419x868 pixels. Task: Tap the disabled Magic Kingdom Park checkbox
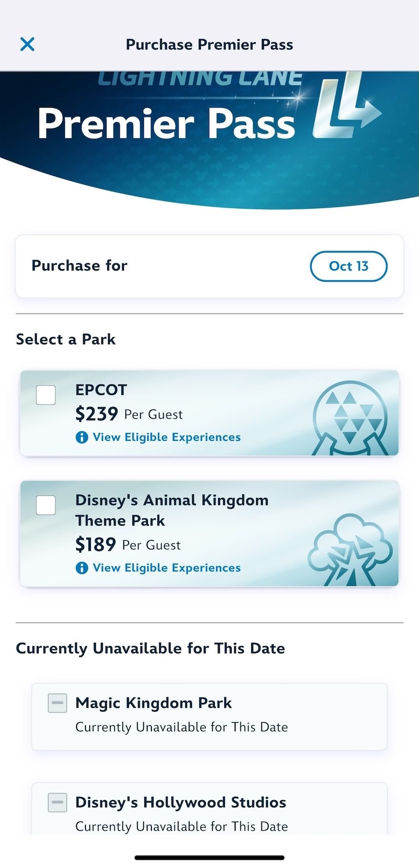tap(57, 703)
